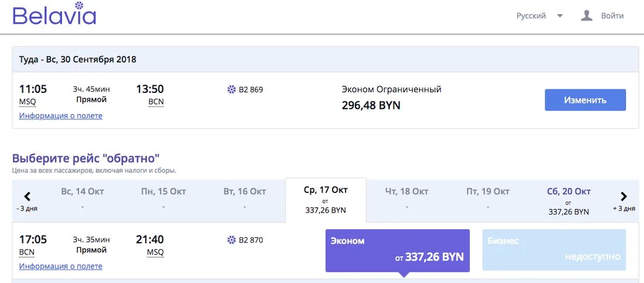
Task: Go forward 3 days with right arrow
Action: tap(624, 196)
